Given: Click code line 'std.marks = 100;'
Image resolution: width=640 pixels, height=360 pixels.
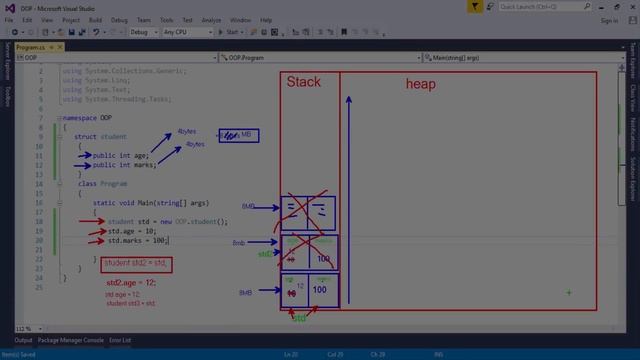Looking at the screenshot, I should 138,240.
